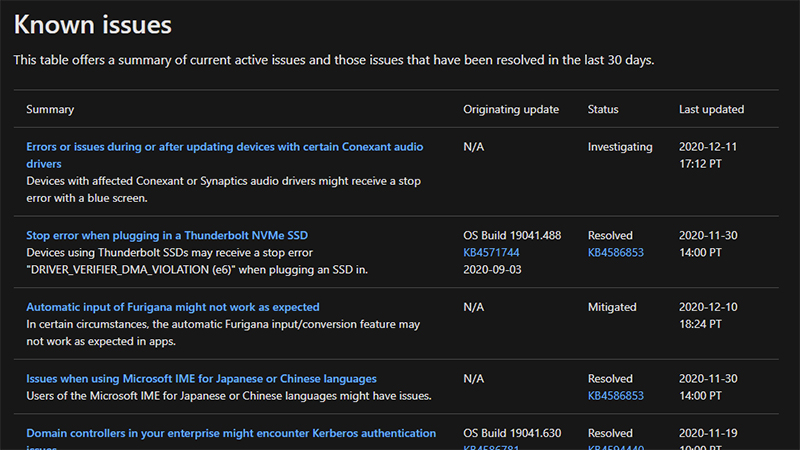Click the 2020-12-10 last updated date
The height and width of the screenshot is (450, 800).
coord(708,307)
